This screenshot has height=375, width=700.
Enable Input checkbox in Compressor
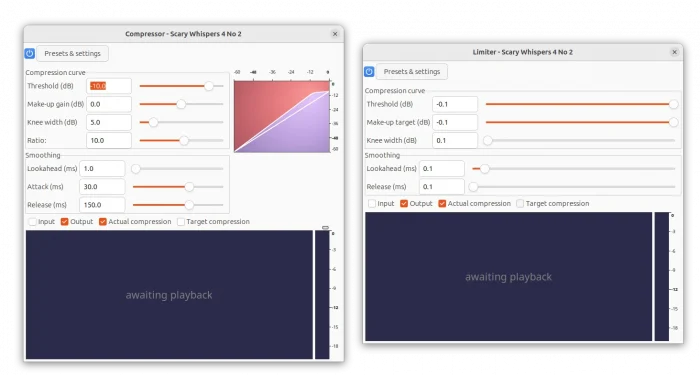click(32, 222)
